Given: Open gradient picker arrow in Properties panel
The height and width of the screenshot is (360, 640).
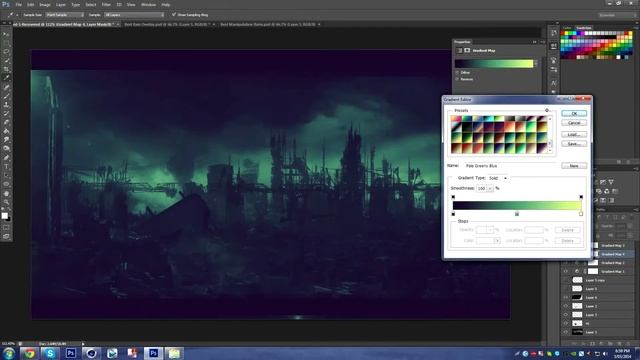Looking at the screenshot, I should point(536,63).
